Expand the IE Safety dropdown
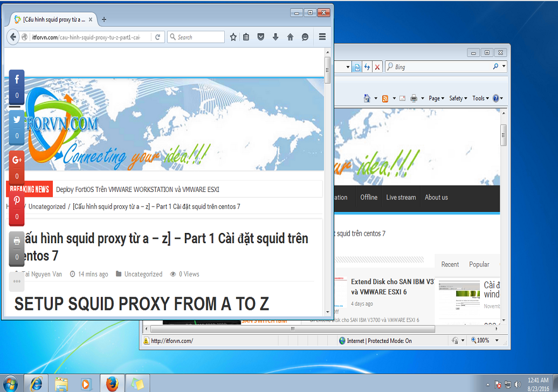558x392 pixels. [458, 98]
